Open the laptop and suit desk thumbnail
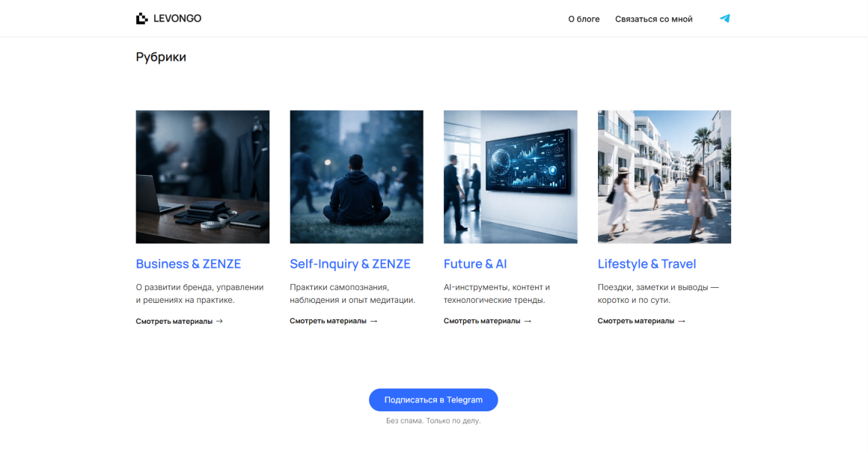The width and height of the screenshot is (868, 451). [202, 177]
